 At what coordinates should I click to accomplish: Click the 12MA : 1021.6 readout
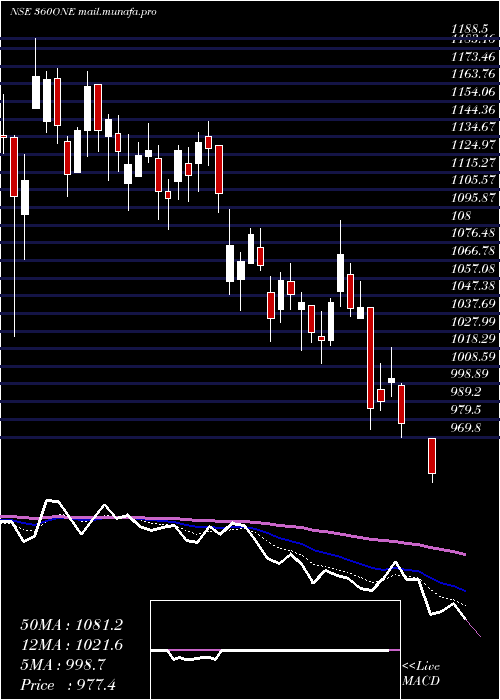[x=72, y=645]
